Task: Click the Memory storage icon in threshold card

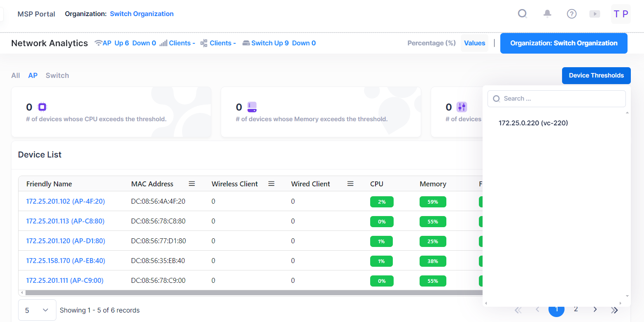Action: [252, 107]
